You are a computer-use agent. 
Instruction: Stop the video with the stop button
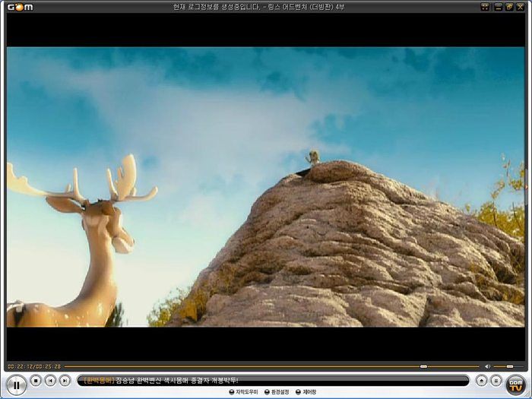(36, 381)
